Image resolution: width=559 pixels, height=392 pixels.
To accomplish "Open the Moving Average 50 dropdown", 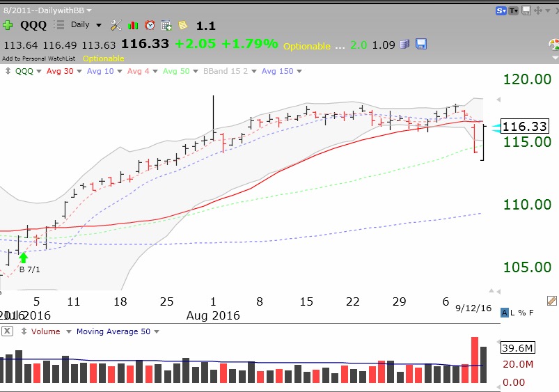I will [157, 331].
